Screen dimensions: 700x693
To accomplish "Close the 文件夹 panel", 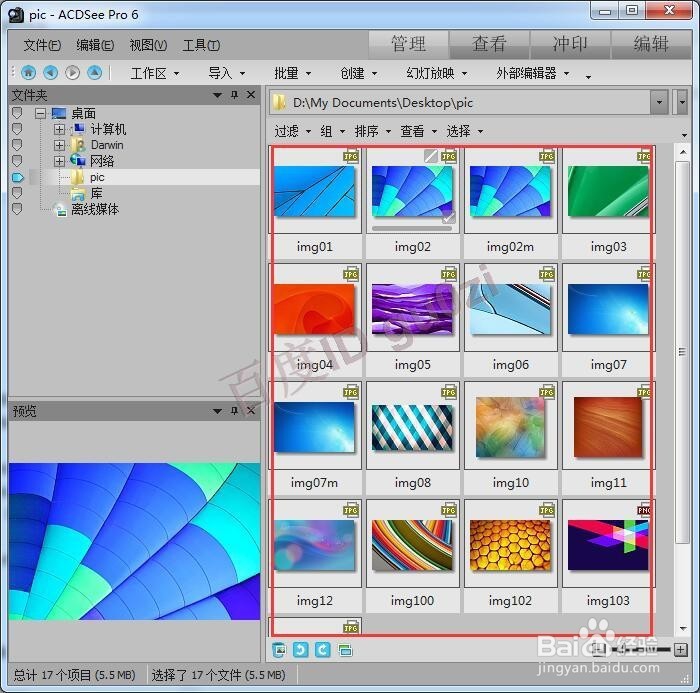I will tap(251, 95).
